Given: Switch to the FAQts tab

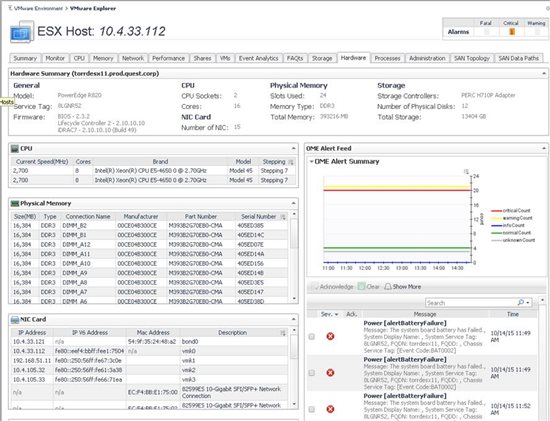Looking at the screenshot, I should coord(295,58).
